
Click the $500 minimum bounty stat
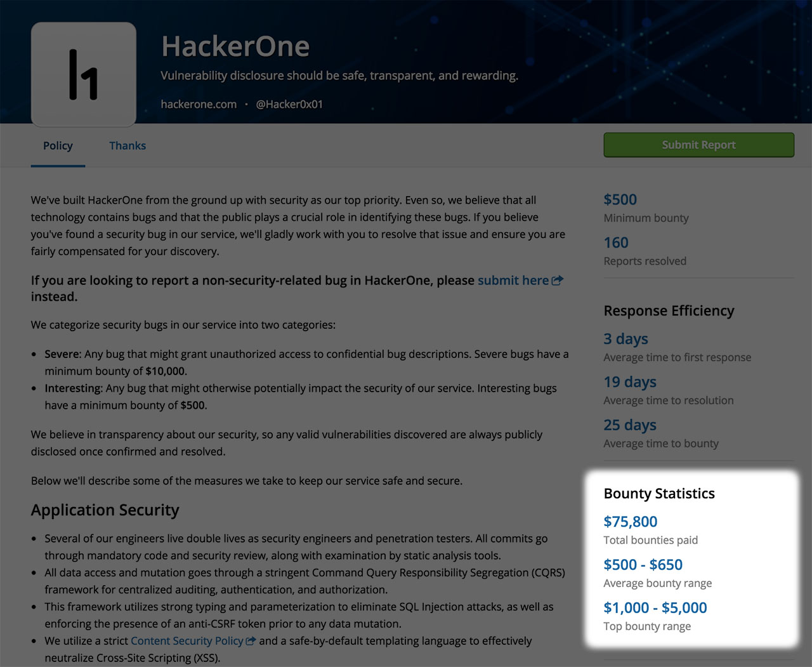620,199
